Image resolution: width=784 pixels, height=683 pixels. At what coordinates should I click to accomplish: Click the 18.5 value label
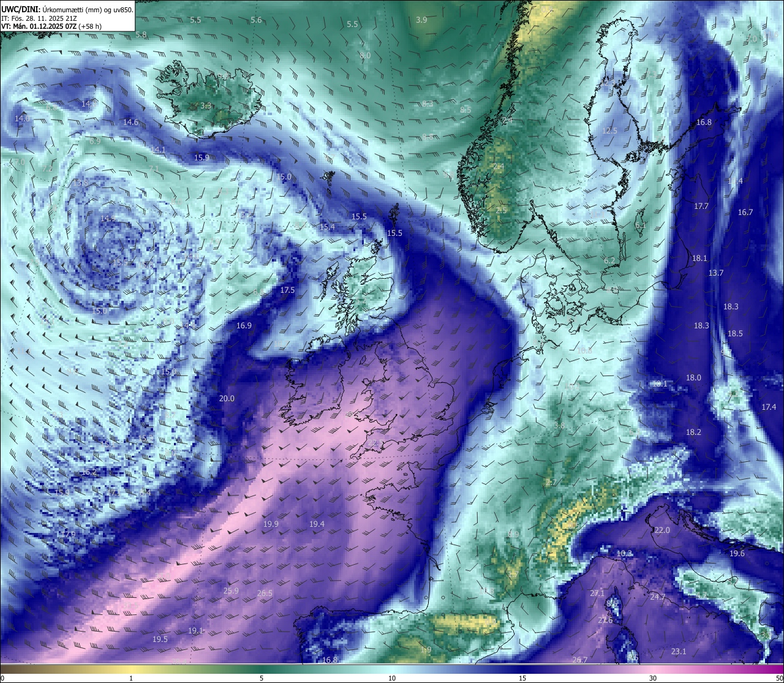(735, 334)
